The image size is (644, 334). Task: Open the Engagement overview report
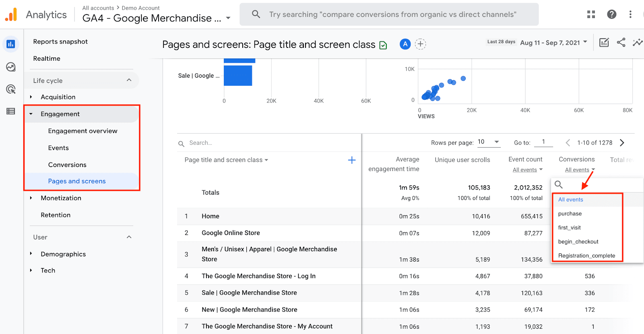[x=83, y=131]
